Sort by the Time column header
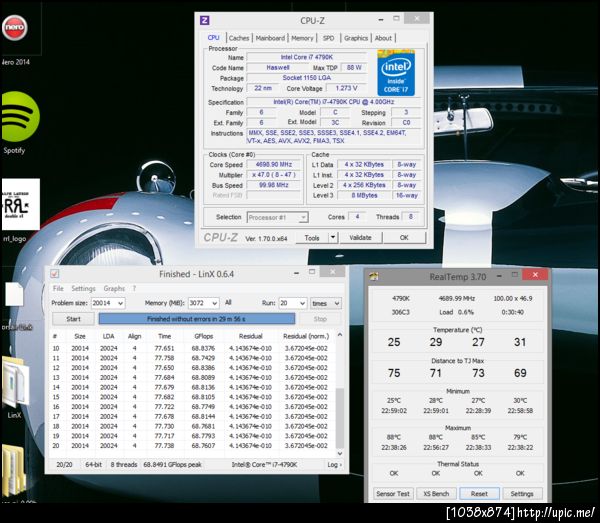The height and width of the screenshot is (523, 600). click(165, 336)
